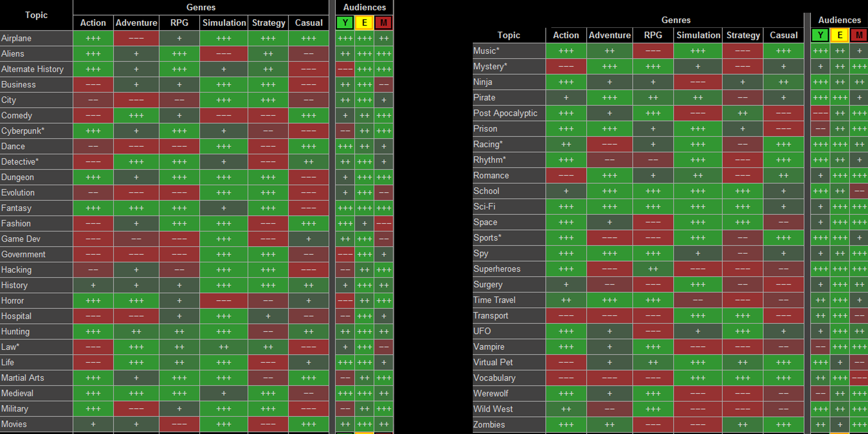Toggle the Y audience rating filter

tap(344, 23)
